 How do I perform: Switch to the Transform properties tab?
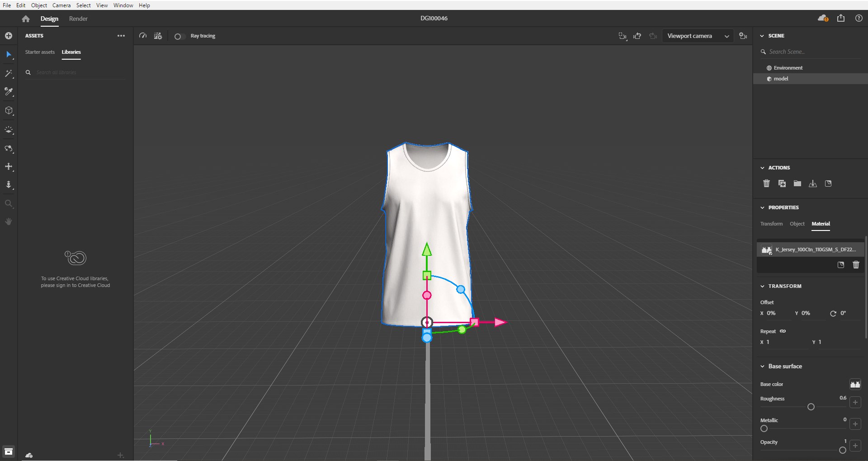click(x=771, y=224)
